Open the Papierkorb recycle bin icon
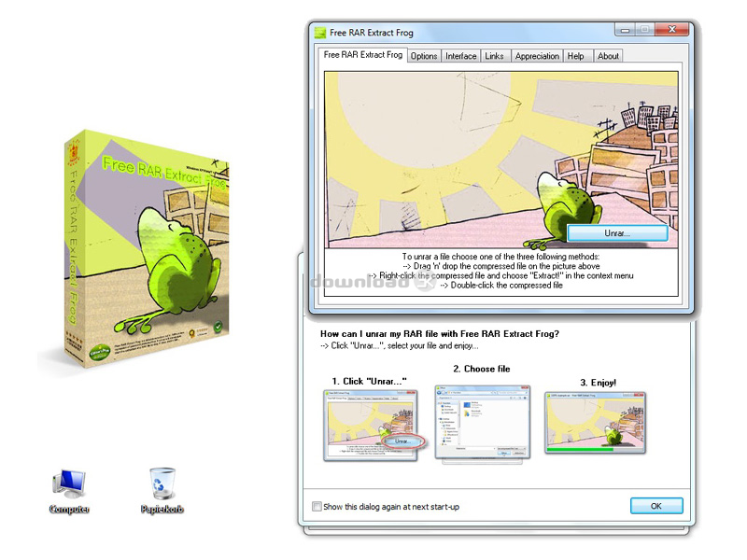Viewport: 747px width, 560px height. pyautogui.click(x=162, y=491)
